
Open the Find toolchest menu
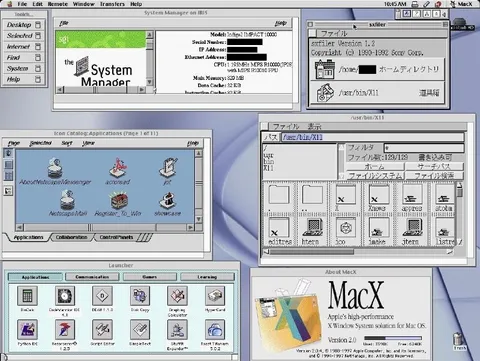(x=23, y=58)
